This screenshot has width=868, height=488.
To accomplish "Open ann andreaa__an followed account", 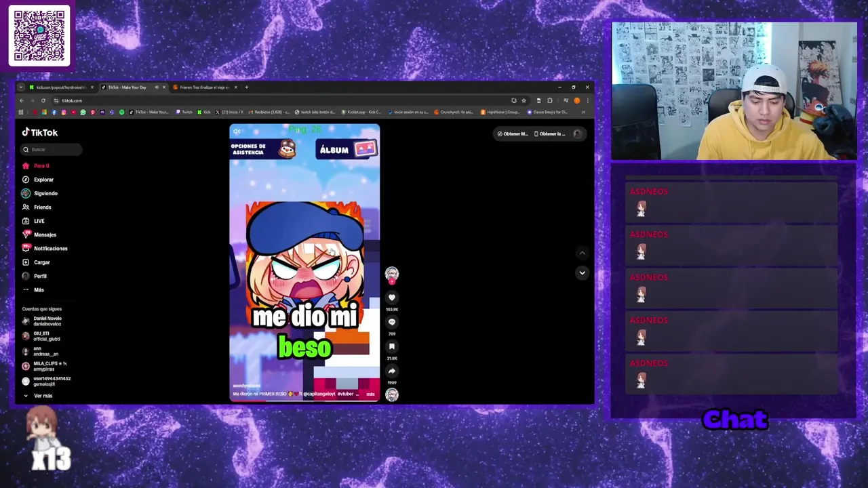I will click(x=41, y=351).
